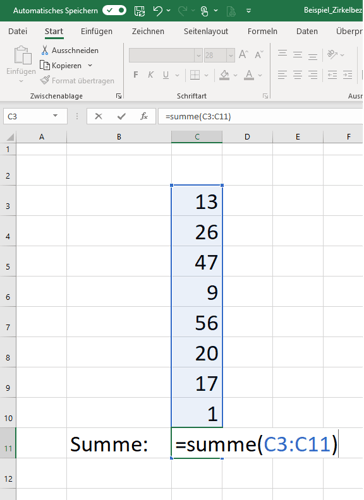Open the Formeln tab
Viewport: 364px width, 500px height.
point(262,31)
